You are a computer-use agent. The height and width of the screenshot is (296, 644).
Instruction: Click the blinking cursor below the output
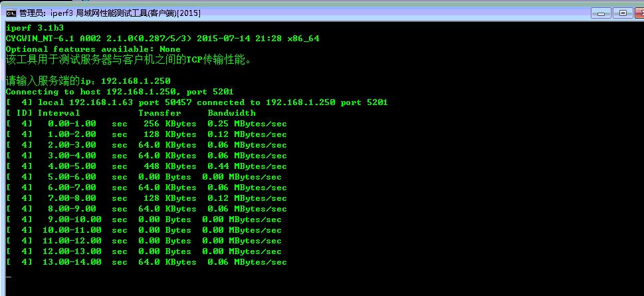pyautogui.click(x=9, y=275)
